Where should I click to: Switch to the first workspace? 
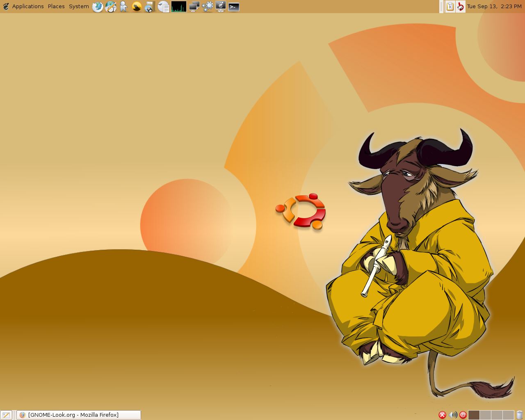(x=474, y=415)
